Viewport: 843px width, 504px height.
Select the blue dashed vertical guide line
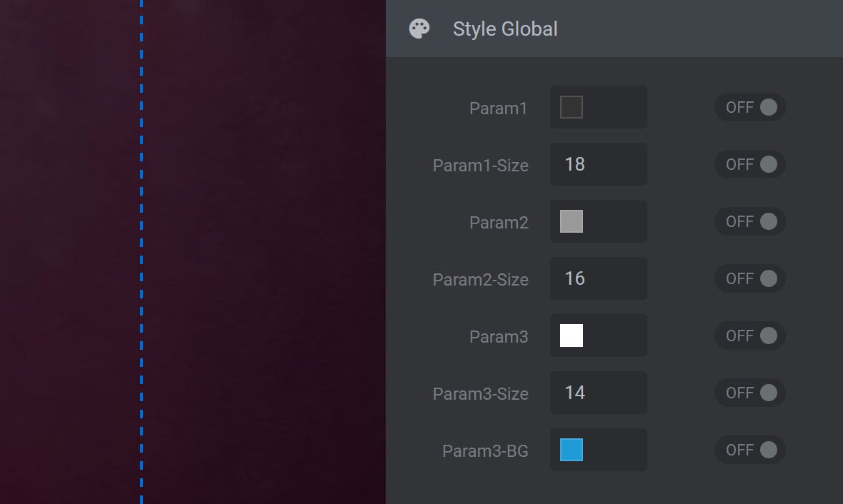141,250
